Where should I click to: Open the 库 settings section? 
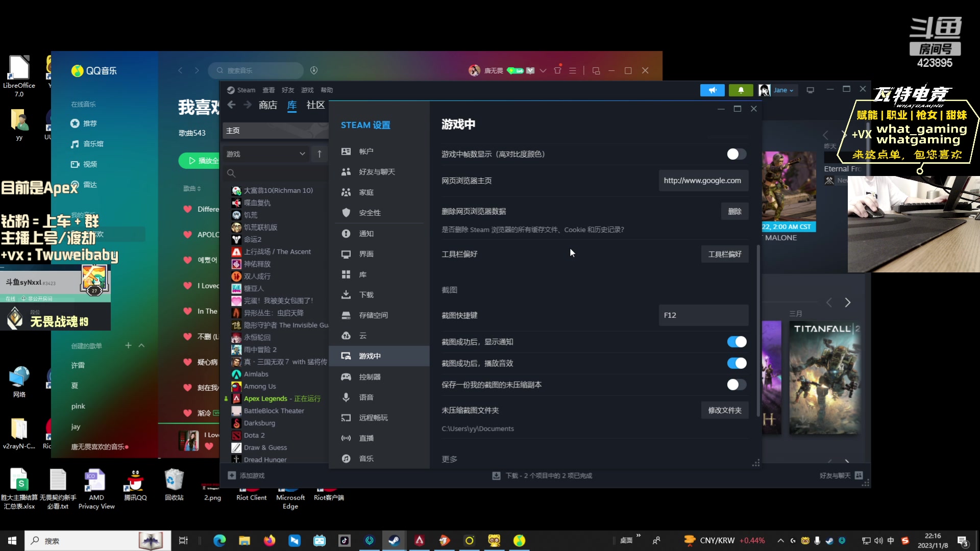click(x=379, y=274)
